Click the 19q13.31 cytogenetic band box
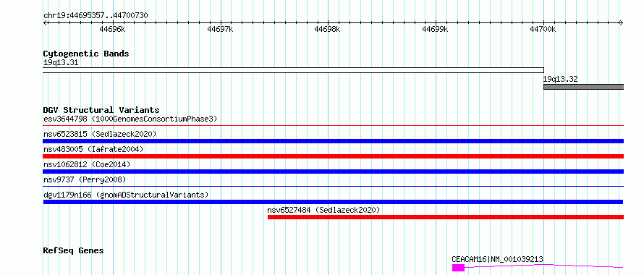The width and height of the screenshot is (644, 275). point(293,70)
